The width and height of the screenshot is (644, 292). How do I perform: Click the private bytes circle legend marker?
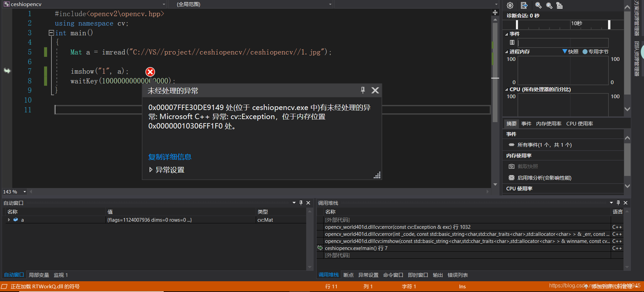[585, 51]
